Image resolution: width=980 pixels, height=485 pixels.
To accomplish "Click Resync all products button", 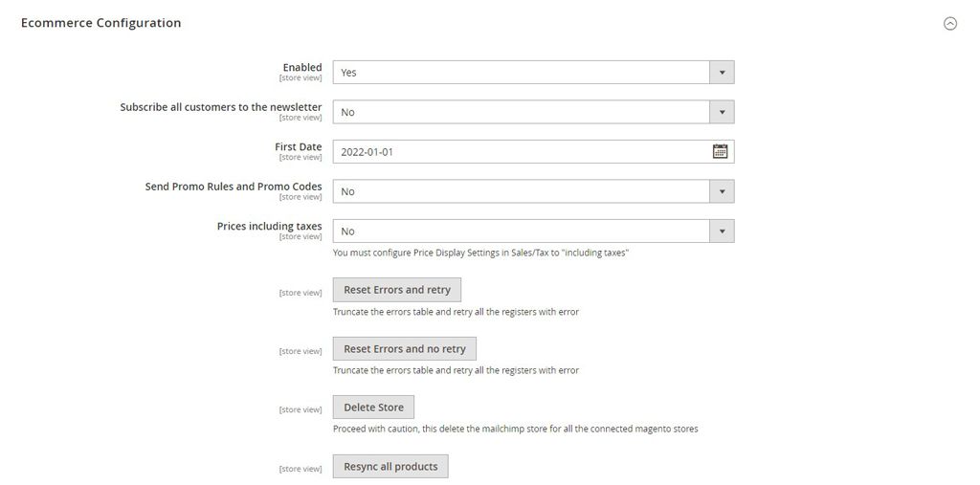I will point(390,466).
